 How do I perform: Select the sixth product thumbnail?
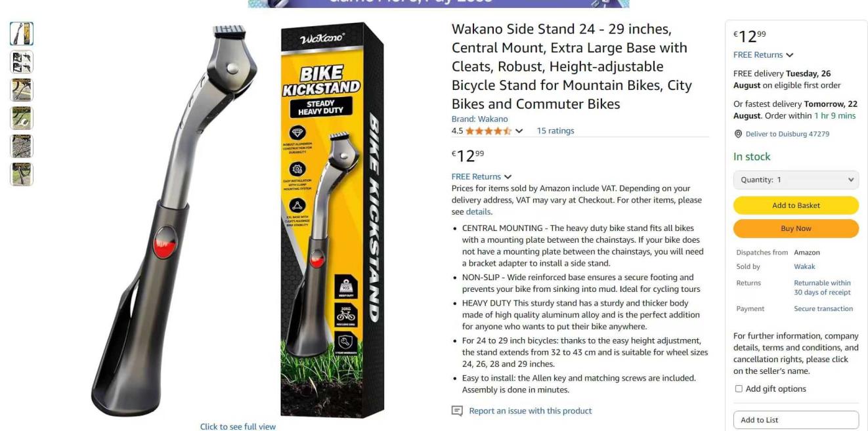[x=22, y=174]
